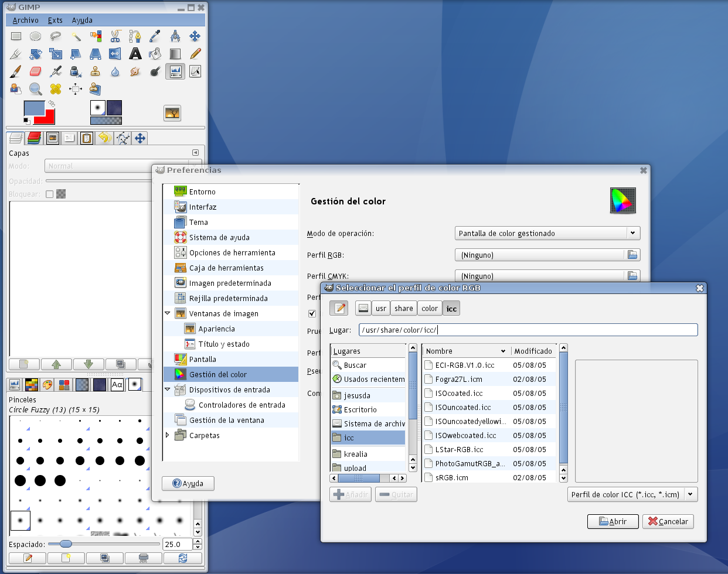Viewport: 728px width, 574px height.
Task: Select the Dodge/Burn tool
Action: point(155,71)
